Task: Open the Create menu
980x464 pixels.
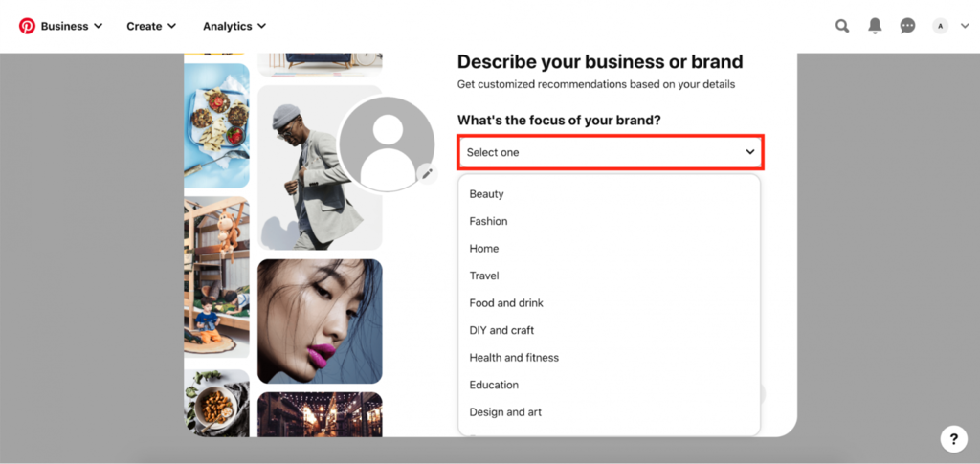Action: point(151,26)
